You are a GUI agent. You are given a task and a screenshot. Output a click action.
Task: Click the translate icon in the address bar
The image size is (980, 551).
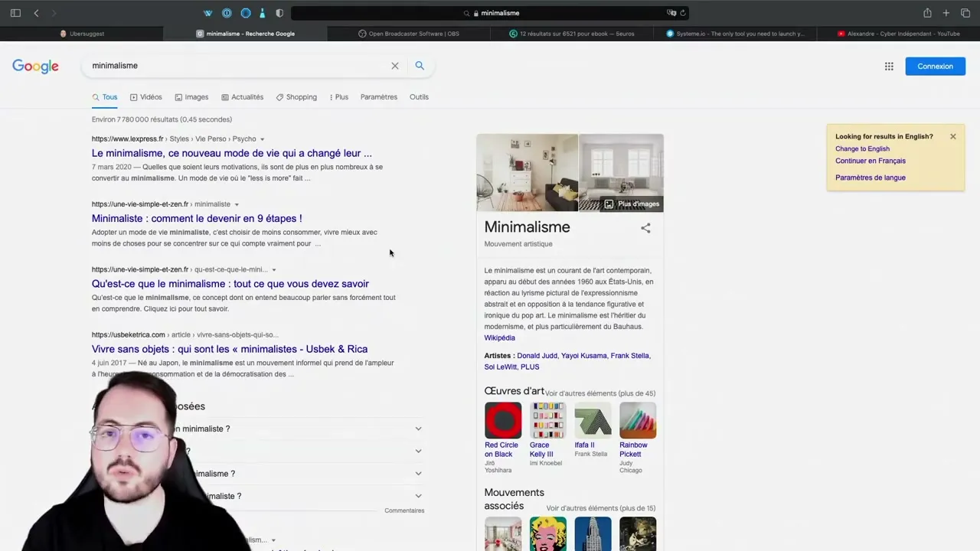pyautogui.click(x=671, y=13)
